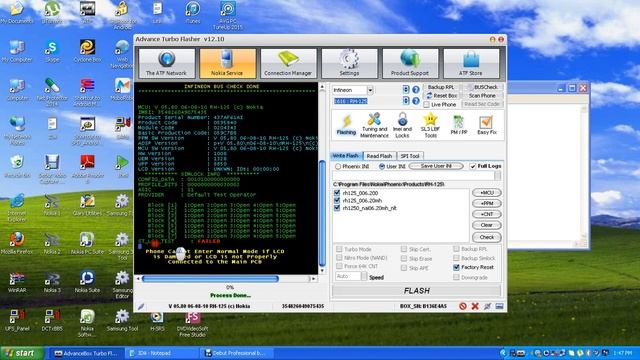Click the Backup RPL button

441,87
